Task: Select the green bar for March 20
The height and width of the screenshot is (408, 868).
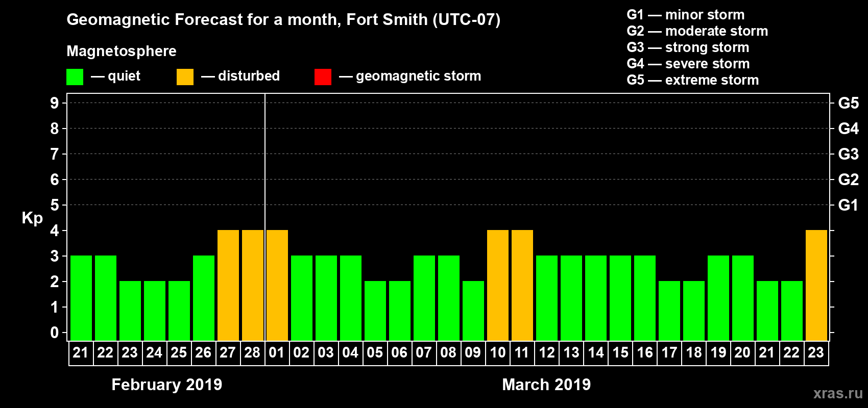Action: [743, 298]
